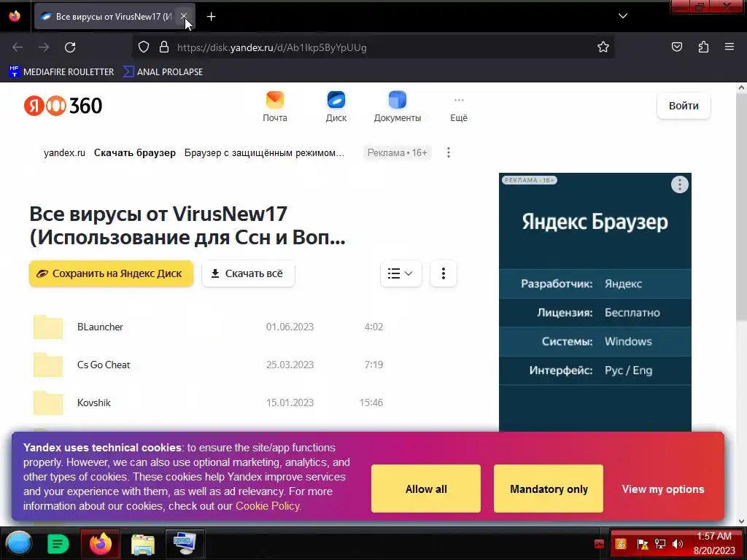The height and width of the screenshot is (560, 747).
Task: Click the network tray icon
Action: [659, 544]
